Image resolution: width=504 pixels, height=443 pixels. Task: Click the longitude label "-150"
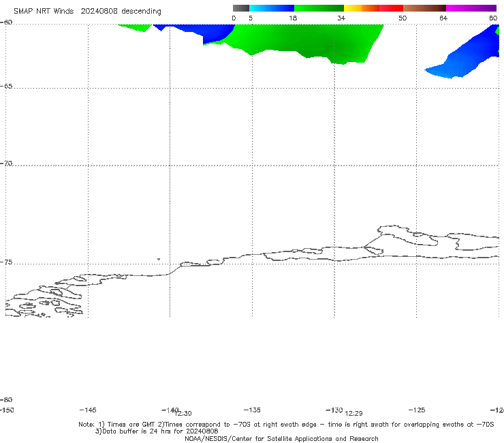(7, 410)
